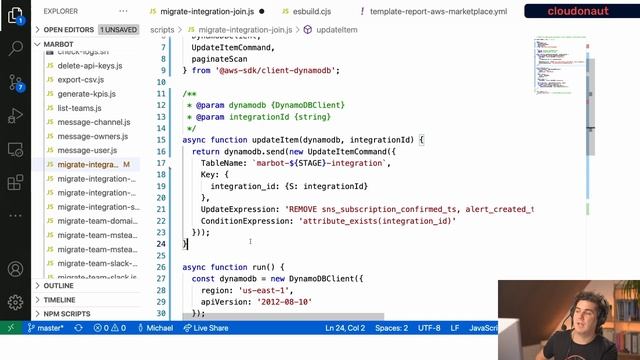Open list-teams.js file
The image size is (640, 360).
[79, 108]
